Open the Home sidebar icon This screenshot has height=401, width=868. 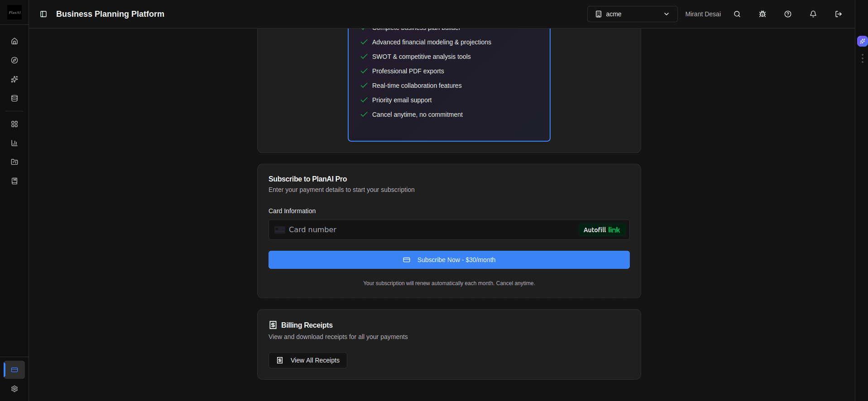click(x=14, y=41)
